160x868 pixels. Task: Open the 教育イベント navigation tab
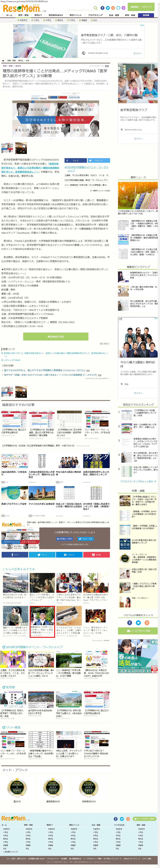click(x=76, y=15)
